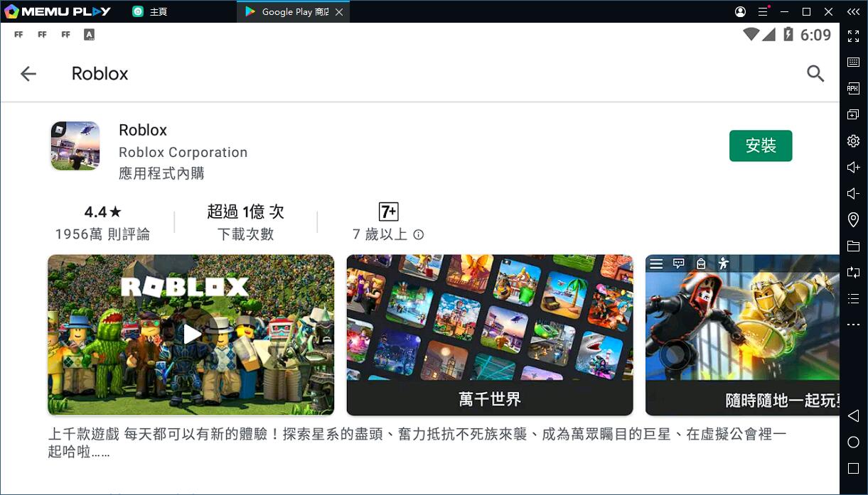Open the virtual location tool in sidebar
Screen dimensions: 868x495
click(x=853, y=219)
